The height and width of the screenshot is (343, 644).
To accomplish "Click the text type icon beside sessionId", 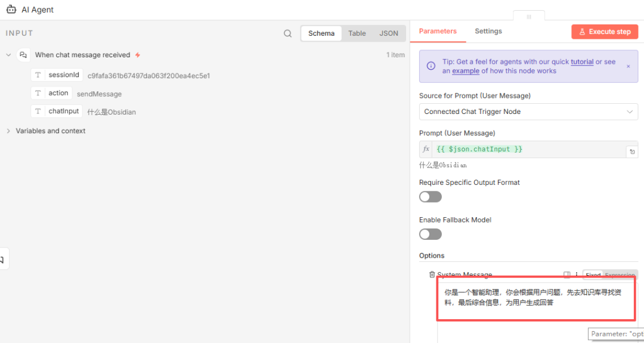I will pyautogui.click(x=38, y=75).
